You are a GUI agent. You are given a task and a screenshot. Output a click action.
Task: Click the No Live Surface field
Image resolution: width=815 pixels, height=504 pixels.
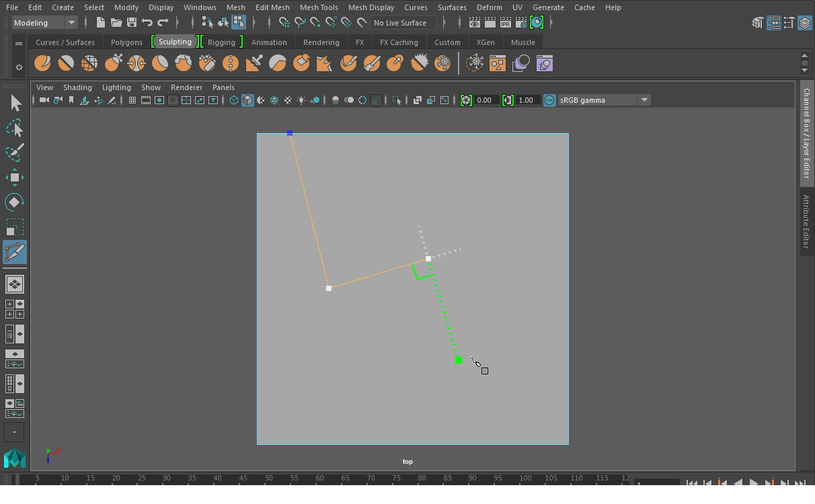point(403,23)
